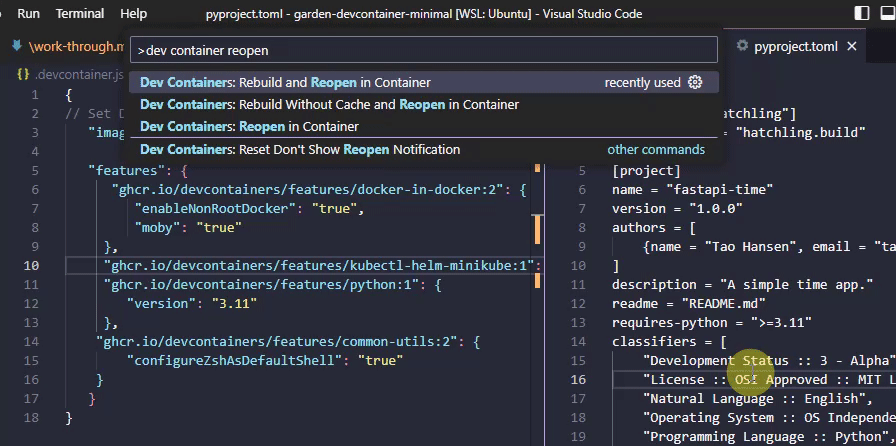Click the python:1 feature line
This screenshot has height=446, width=896.
pos(272,284)
